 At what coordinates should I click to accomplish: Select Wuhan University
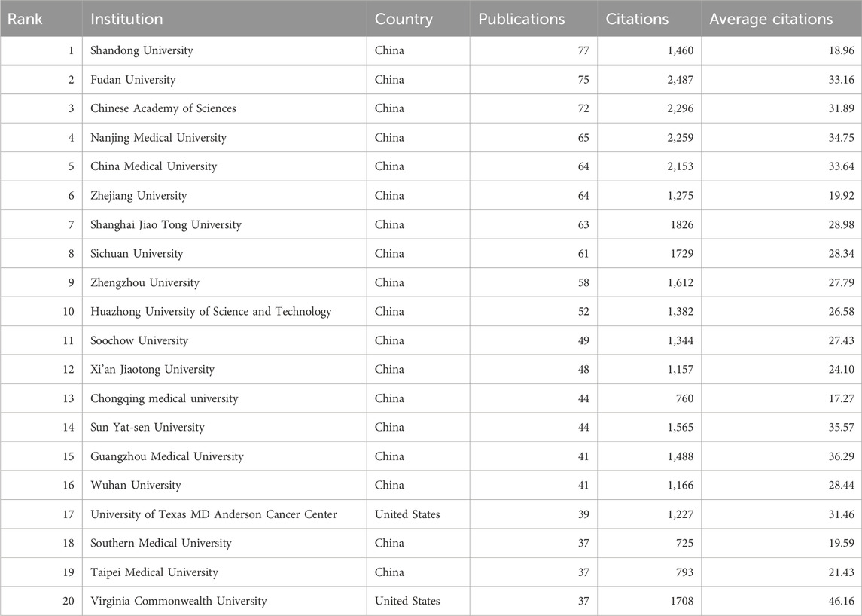pyautogui.click(x=136, y=485)
